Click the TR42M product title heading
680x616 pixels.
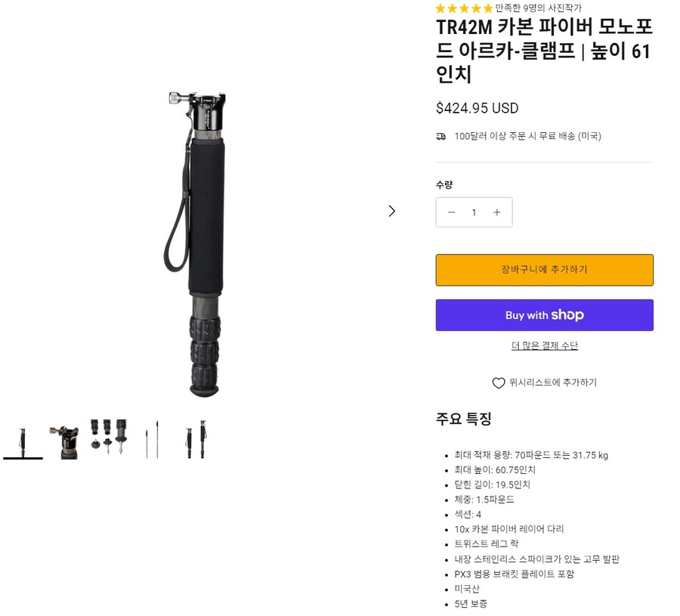(544, 51)
